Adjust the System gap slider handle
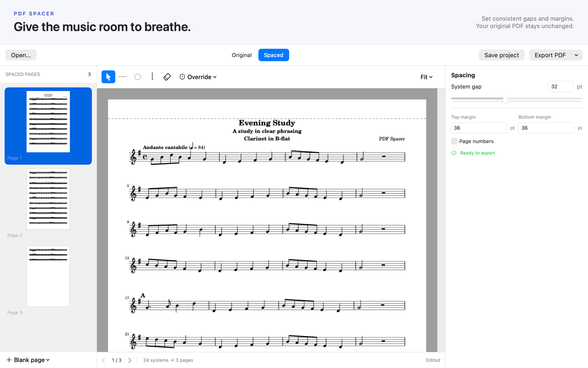This screenshot has width=588, height=368. tap(505, 99)
